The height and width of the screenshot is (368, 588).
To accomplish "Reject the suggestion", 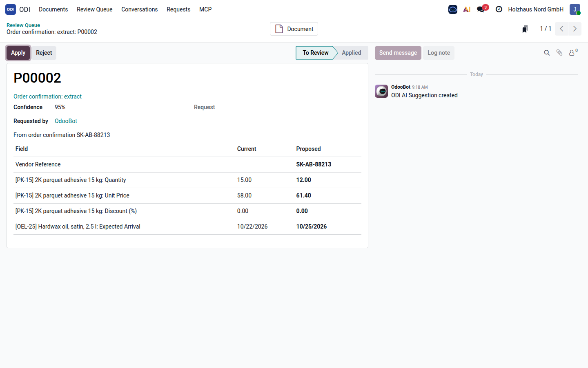I will click(x=44, y=53).
